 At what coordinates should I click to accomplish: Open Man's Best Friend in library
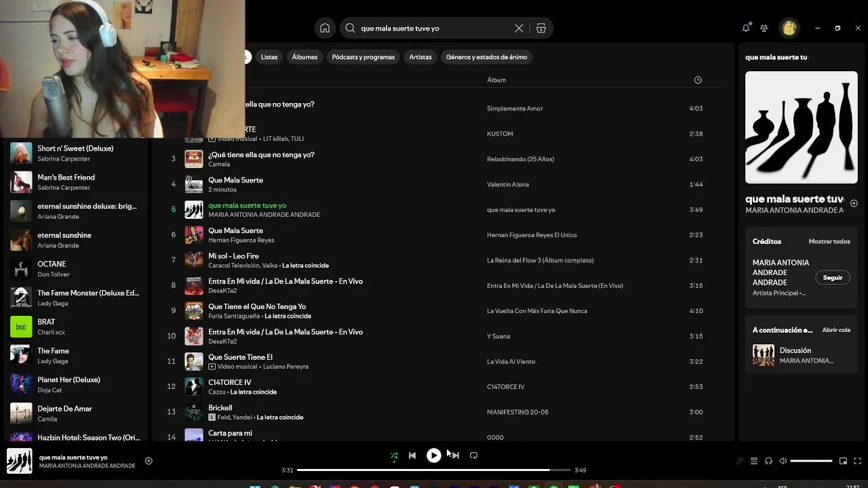75,182
